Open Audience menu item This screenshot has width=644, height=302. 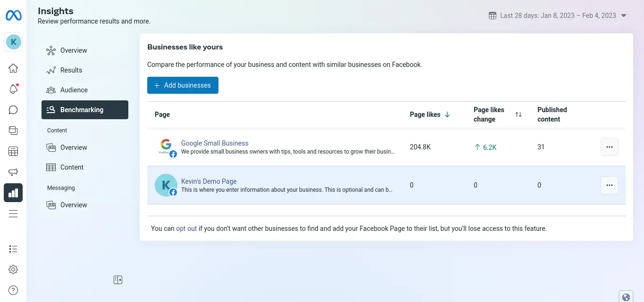[x=85, y=90]
